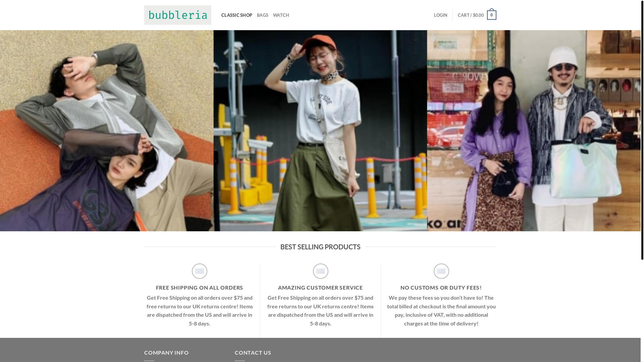Screen dimensions: 644x362
Task: Click the Amazing Customer Service heading
Action: pos(320,288)
